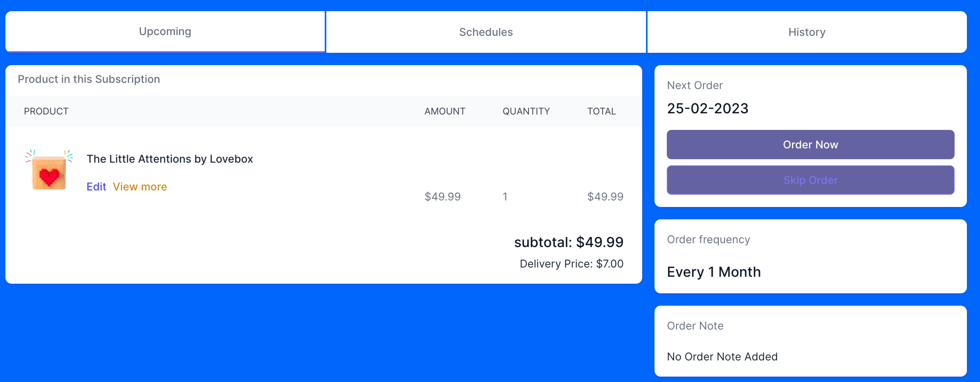Click the PRODUCT column header

tap(46, 111)
